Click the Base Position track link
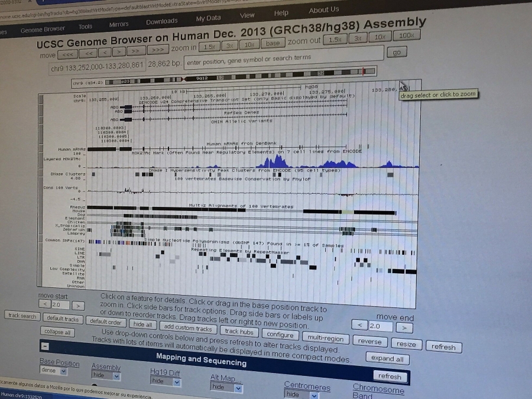 point(59,362)
